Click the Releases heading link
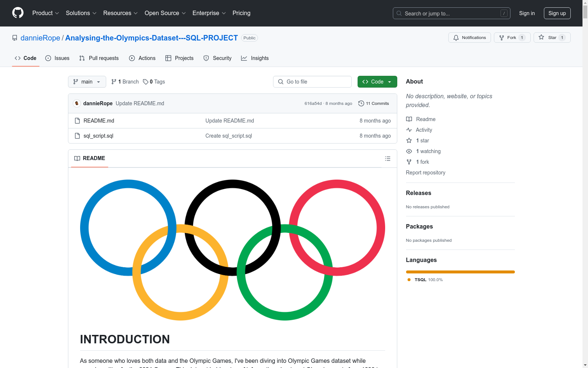This screenshot has height=368, width=588. tap(419, 193)
